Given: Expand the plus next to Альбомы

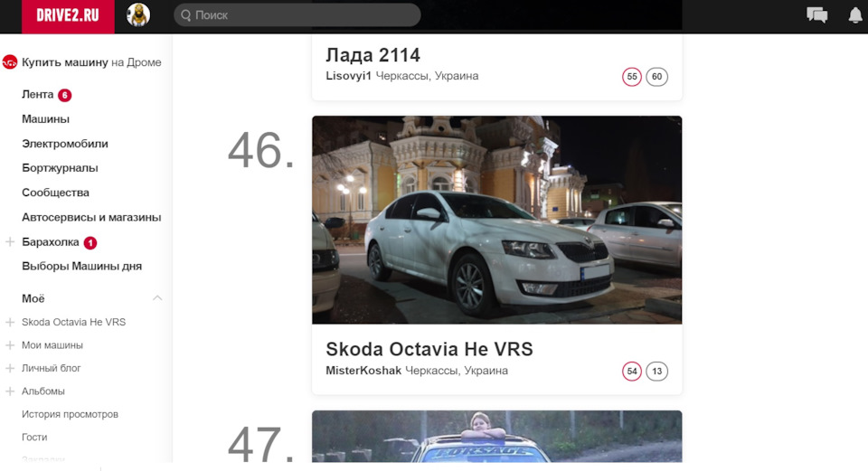Looking at the screenshot, I should click(9, 391).
